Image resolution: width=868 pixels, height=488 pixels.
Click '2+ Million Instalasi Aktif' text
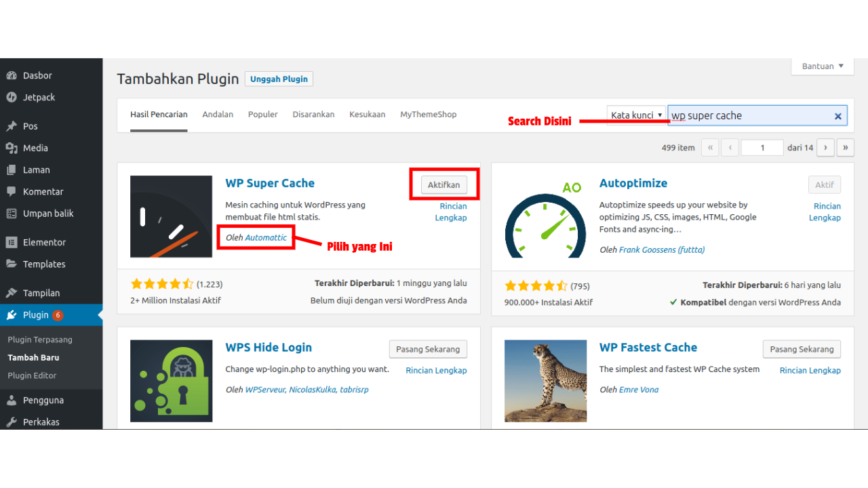[x=176, y=300]
